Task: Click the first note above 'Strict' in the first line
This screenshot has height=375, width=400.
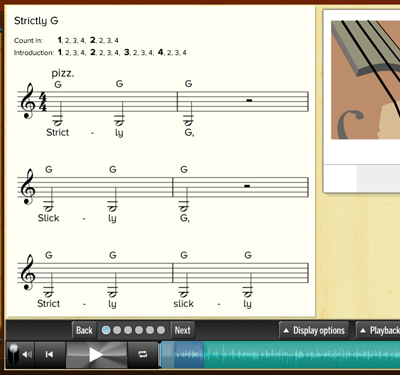Action: tap(58, 113)
